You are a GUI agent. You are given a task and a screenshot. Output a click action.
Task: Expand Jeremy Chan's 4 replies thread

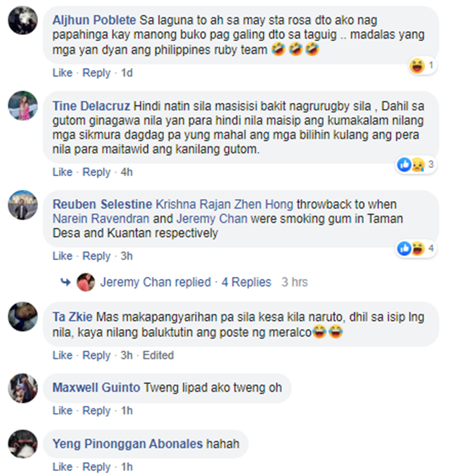246,282
